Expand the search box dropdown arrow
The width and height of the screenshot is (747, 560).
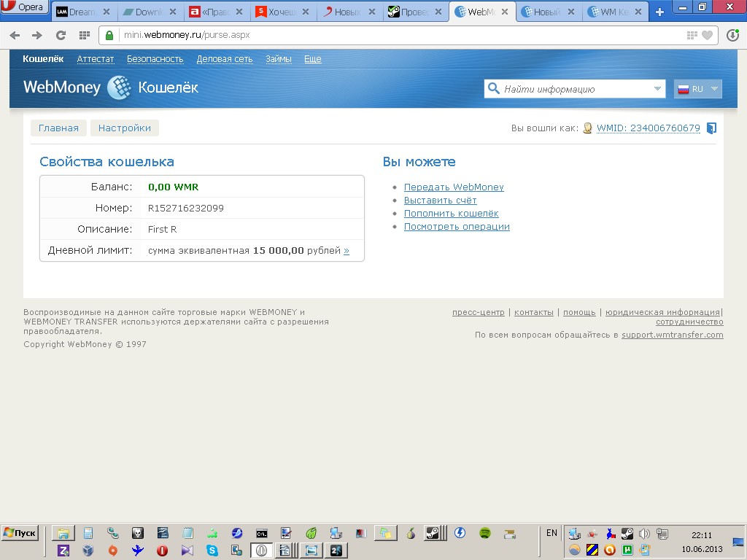pos(657,88)
